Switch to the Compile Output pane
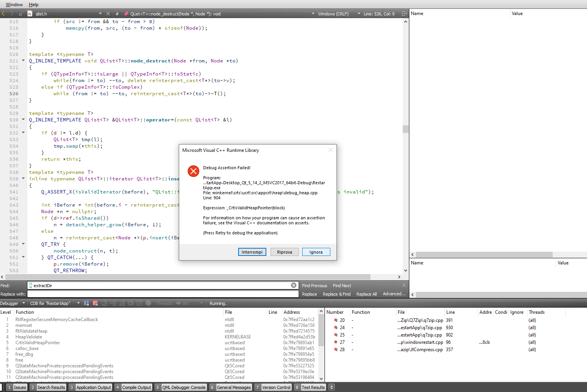 click(136, 387)
